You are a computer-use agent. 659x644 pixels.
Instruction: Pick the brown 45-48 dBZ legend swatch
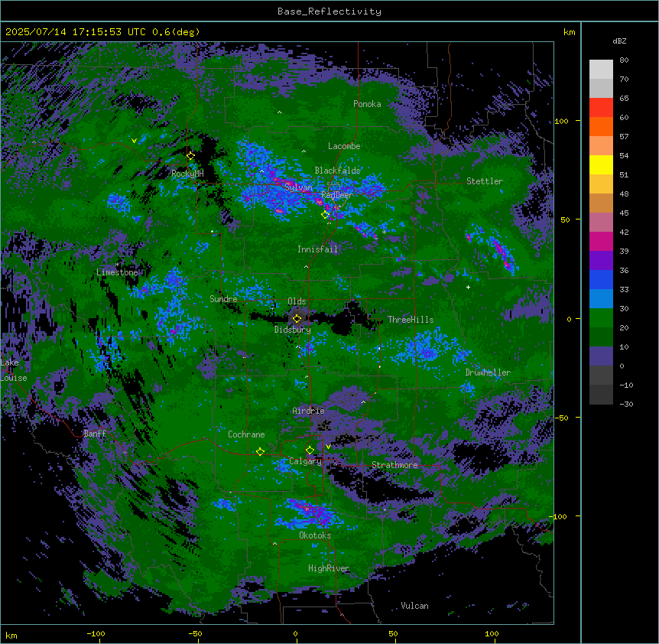pyautogui.click(x=601, y=203)
